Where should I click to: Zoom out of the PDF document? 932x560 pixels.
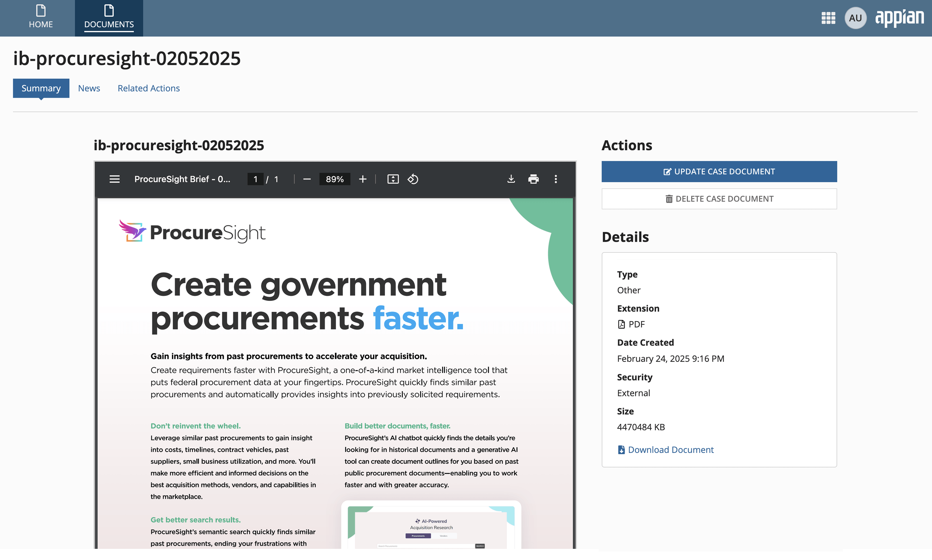pyautogui.click(x=307, y=179)
